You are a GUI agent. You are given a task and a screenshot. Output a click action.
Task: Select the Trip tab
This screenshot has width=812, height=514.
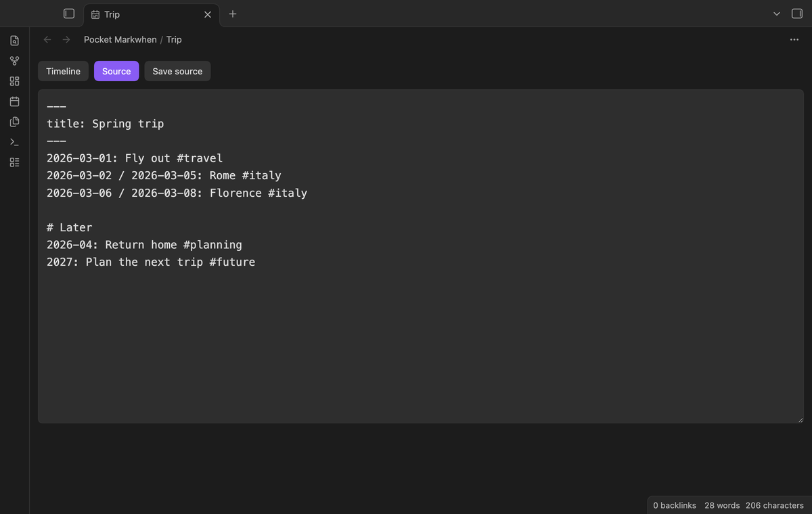point(152,15)
